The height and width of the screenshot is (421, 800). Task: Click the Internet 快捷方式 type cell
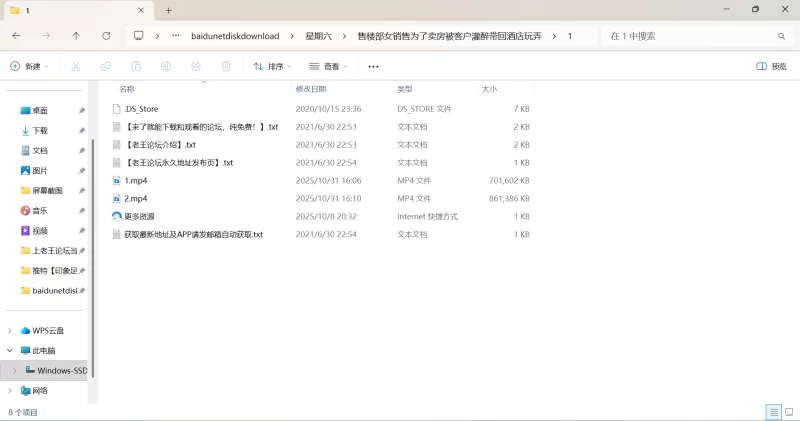tap(428, 216)
